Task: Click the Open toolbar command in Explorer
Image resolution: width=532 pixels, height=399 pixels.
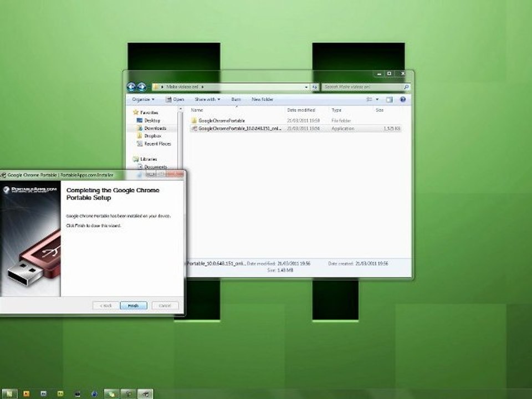Action: (175, 99)
